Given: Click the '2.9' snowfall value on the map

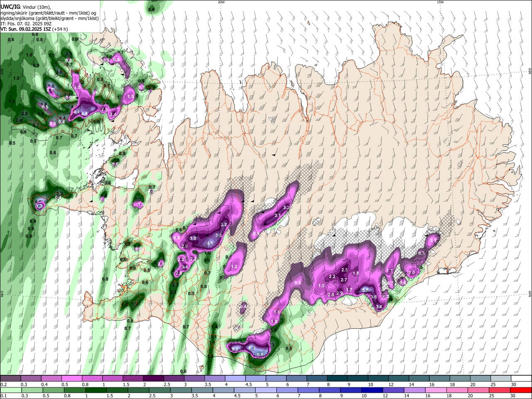Looking at the screenshot, I should click(340, 293).
